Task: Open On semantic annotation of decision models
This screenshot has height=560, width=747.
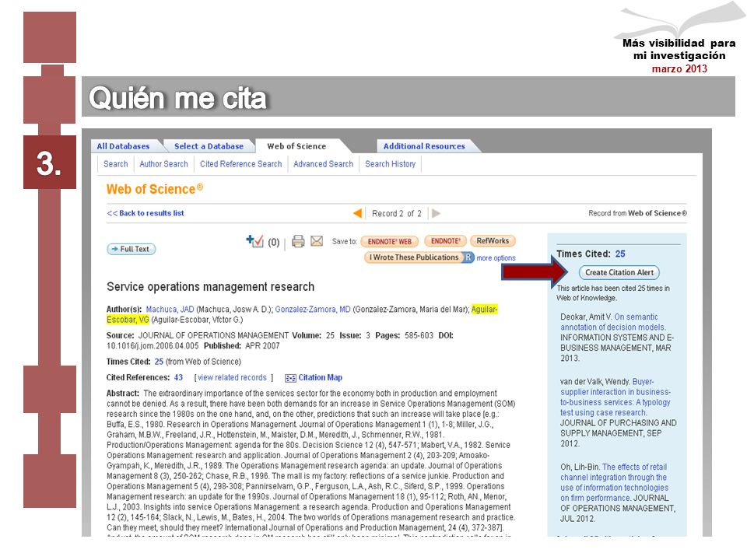Action: pos(613,322)
